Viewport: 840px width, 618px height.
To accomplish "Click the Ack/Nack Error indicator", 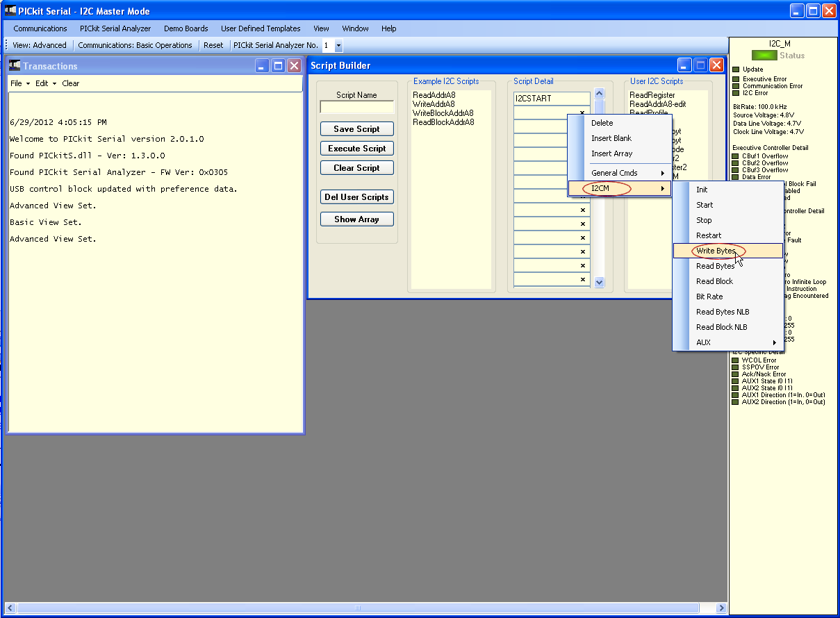I will pyautogui.click(x=736, y=374).
